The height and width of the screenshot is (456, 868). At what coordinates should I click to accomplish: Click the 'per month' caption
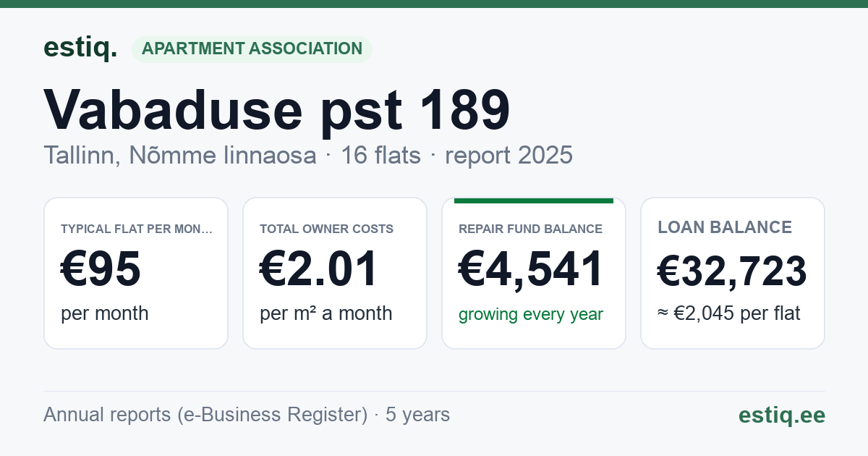pyautogui.click(x=105, y=313)
